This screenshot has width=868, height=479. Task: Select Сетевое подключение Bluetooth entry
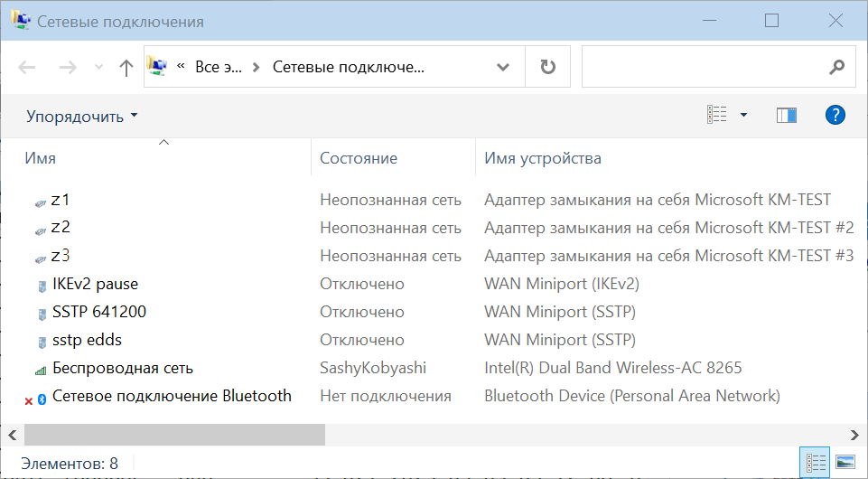click(x=172, y=396)
